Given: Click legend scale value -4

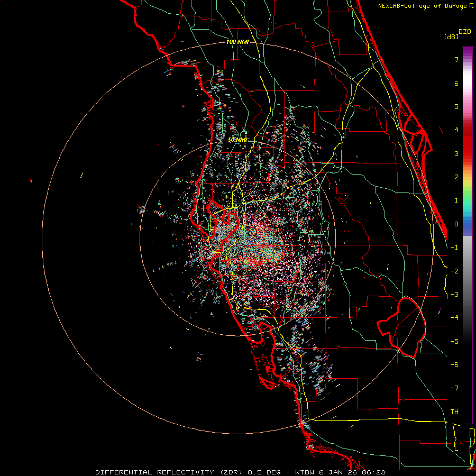Looking at the screenshot, I should point(454,318).
